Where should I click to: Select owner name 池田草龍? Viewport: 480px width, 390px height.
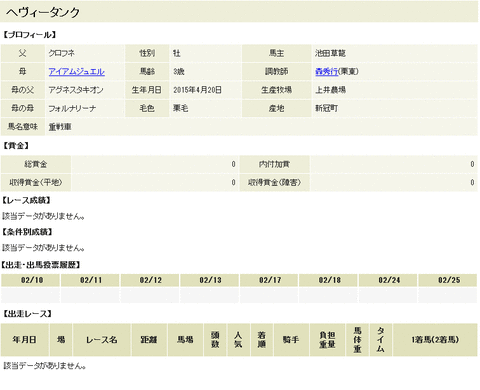pyautogui.click(x=330, y=53)
